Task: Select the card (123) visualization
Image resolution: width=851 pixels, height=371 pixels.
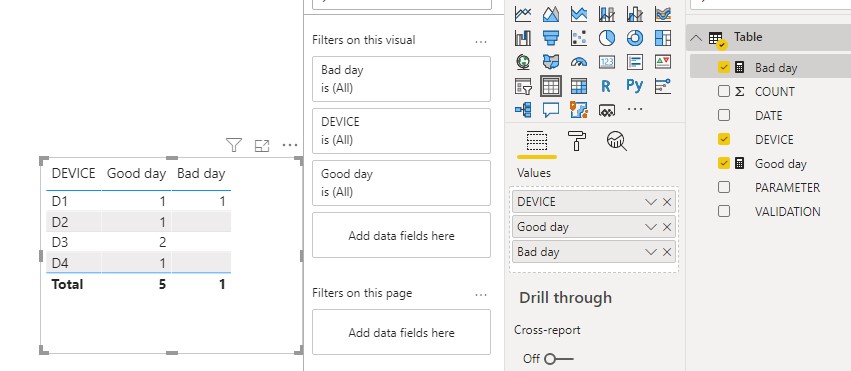Action: 607,62
